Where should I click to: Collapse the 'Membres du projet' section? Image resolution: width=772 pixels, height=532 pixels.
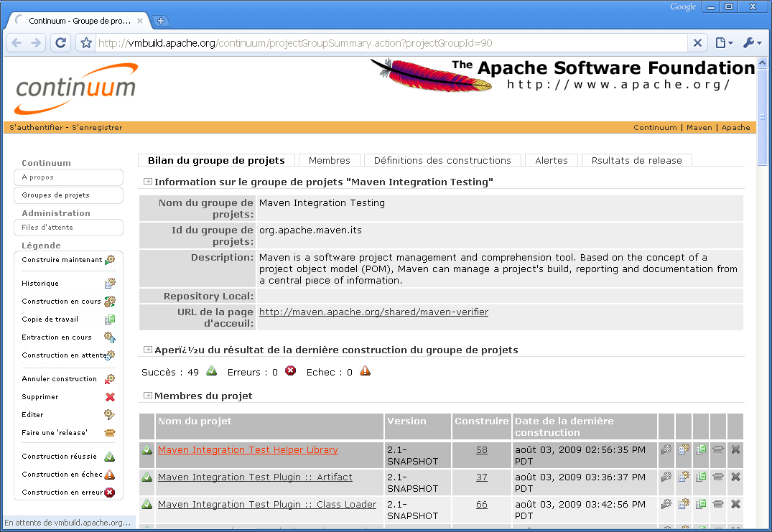point(148,396)
